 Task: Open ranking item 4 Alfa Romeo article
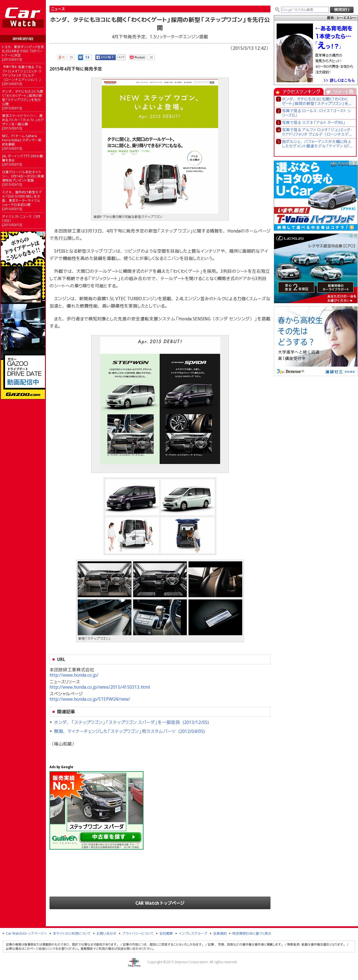(317, 132)
